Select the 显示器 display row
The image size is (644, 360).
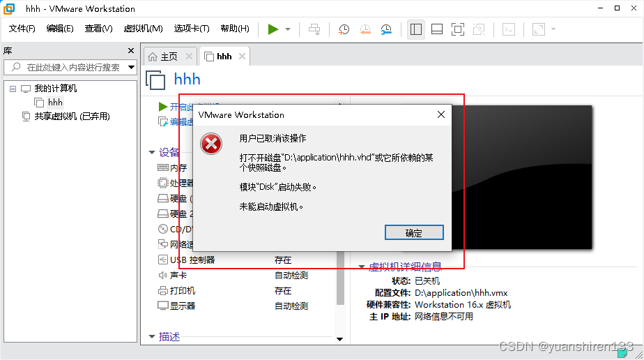coord(245,306)
